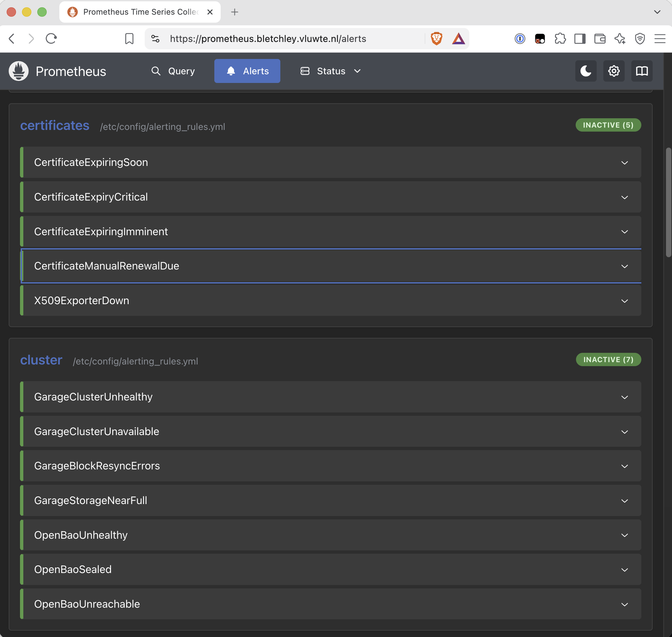Expand the OpenBaoUnhealthy rule

tap(331, 535)
